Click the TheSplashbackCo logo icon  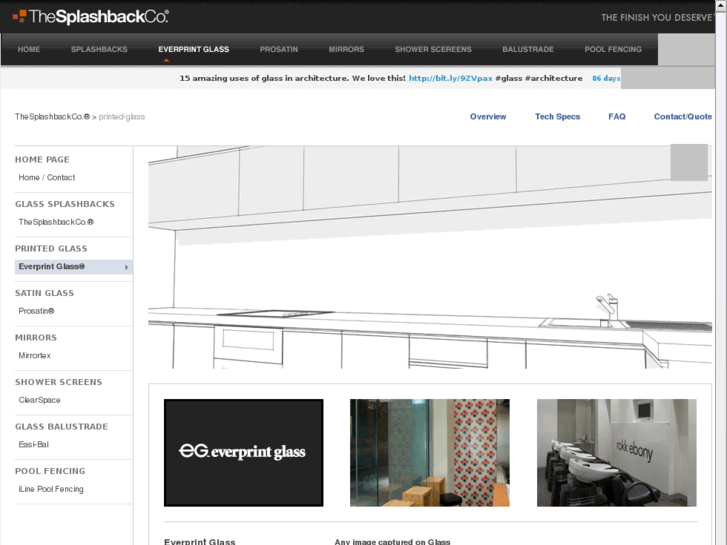[19, 16]
